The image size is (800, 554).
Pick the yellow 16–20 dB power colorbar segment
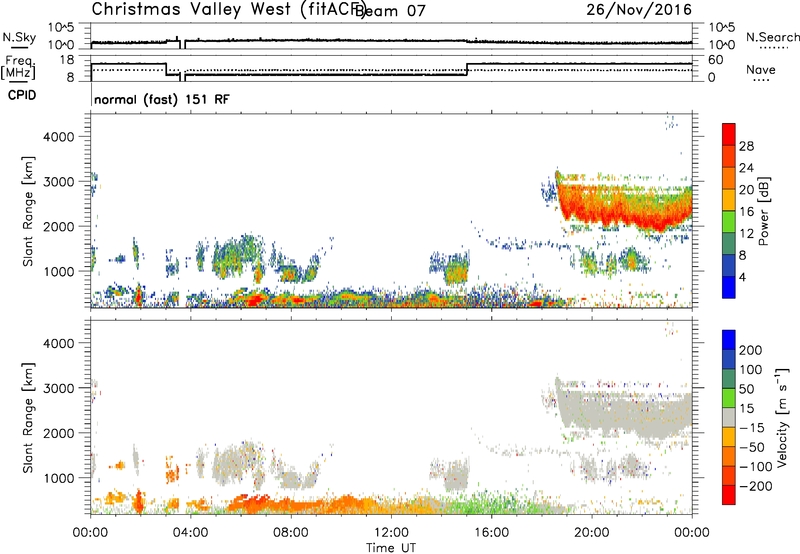(x=729, y=200)
